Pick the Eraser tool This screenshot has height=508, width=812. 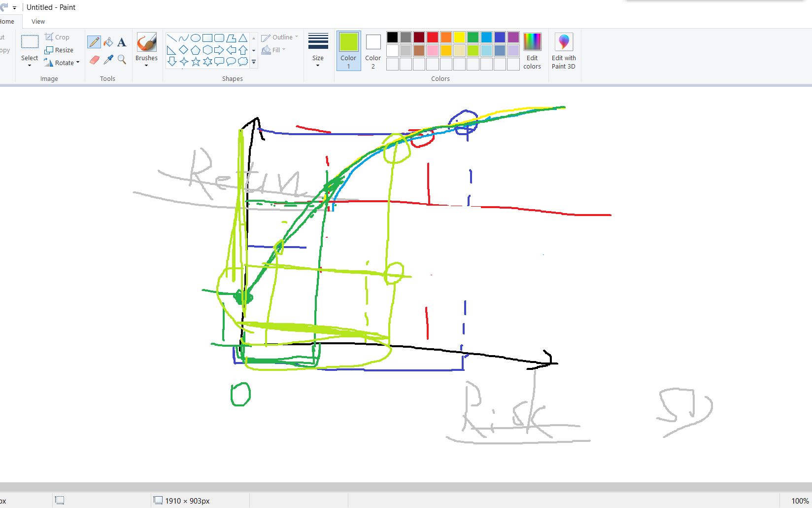(94, 60)
